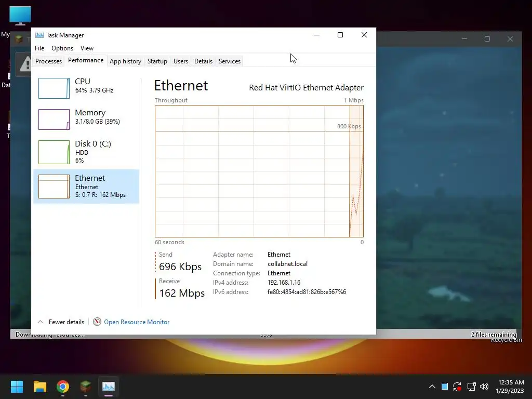Go to the Users tab
This screenshot has width=532, height=399.
180,61
